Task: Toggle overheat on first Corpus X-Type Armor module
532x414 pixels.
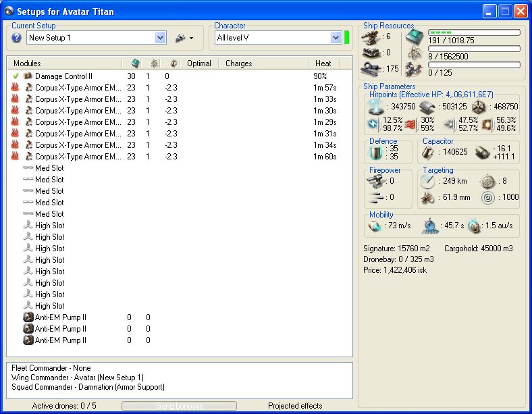Action: [x=16, y=88]
